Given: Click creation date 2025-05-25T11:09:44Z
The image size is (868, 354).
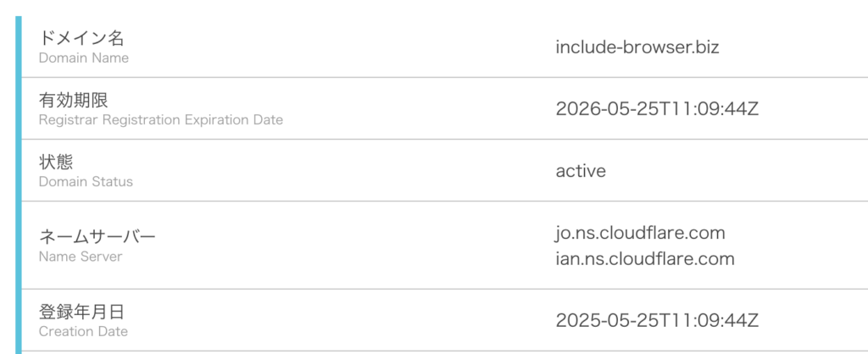Looking at the screenshot, I should tap(657, 320).
